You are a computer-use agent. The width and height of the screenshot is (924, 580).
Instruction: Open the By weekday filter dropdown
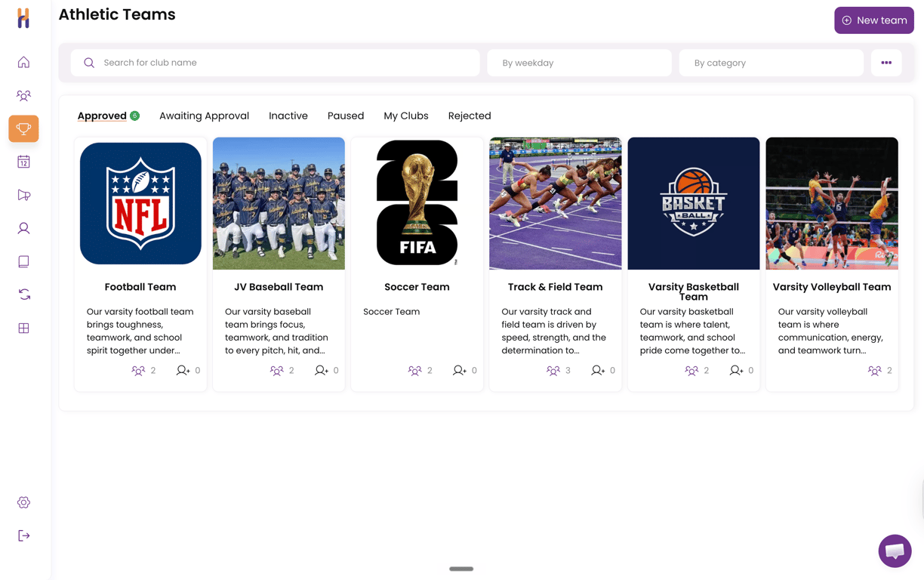pyautogui.click(x=579, y=63)
